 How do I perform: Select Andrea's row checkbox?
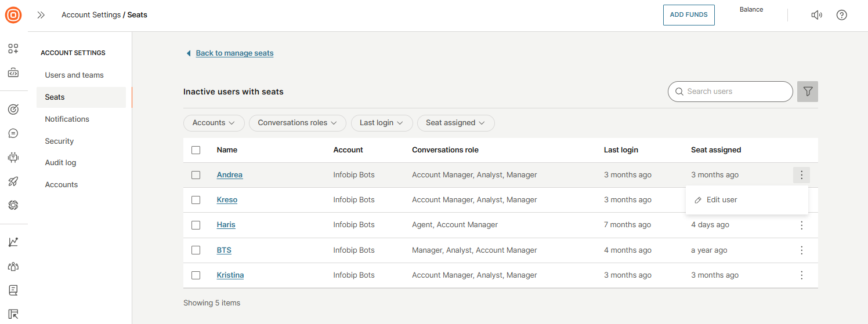coord(196,175)
